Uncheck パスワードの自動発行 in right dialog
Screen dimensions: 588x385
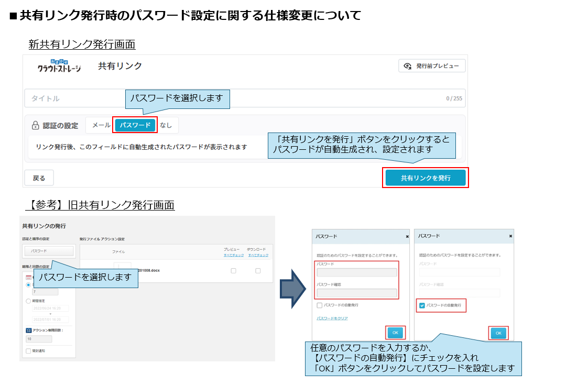422,305
